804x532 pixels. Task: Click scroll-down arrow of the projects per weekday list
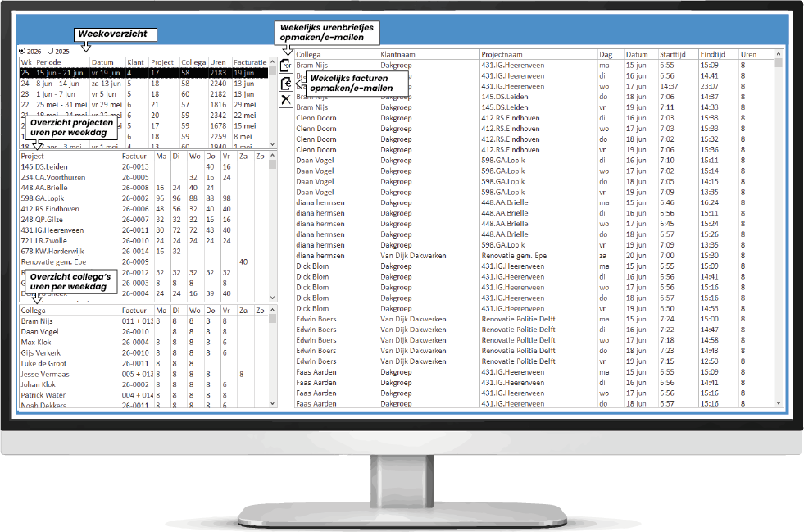pyautogui.click(x=272, y=297)
